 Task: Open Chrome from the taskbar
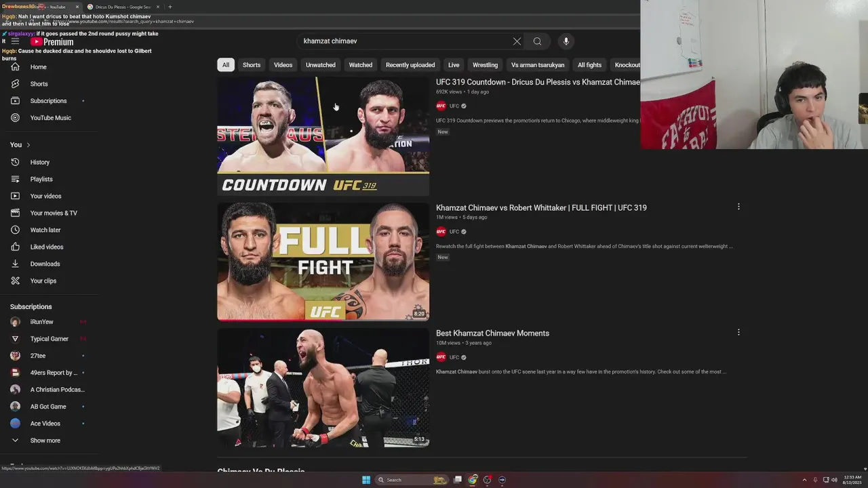click(473, 480)
